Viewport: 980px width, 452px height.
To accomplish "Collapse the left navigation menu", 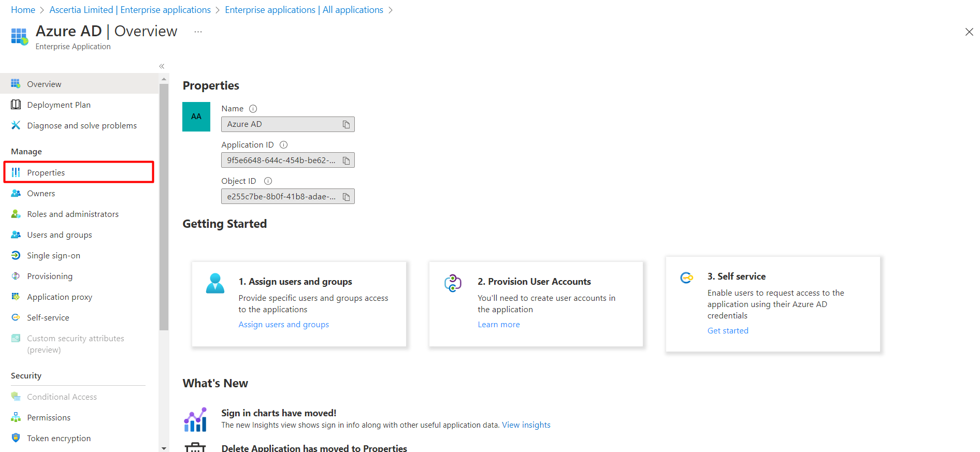I will point(162,66).
